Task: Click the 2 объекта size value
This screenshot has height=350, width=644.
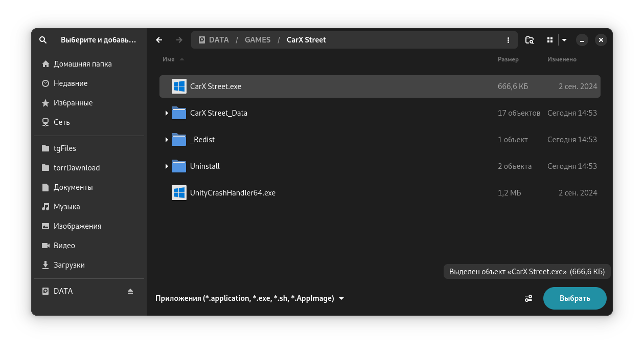Action: [515, 166]
